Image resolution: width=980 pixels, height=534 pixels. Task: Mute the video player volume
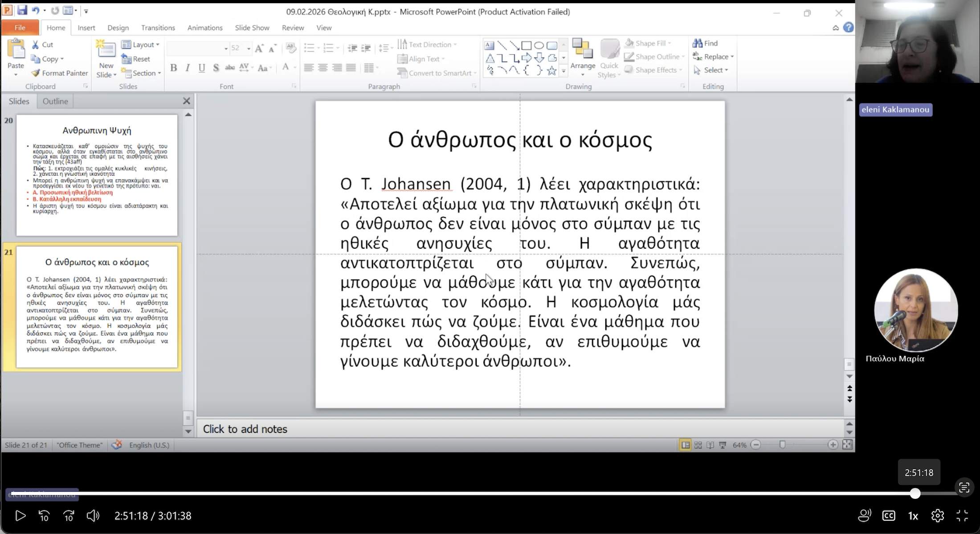(x=93, y=516)
